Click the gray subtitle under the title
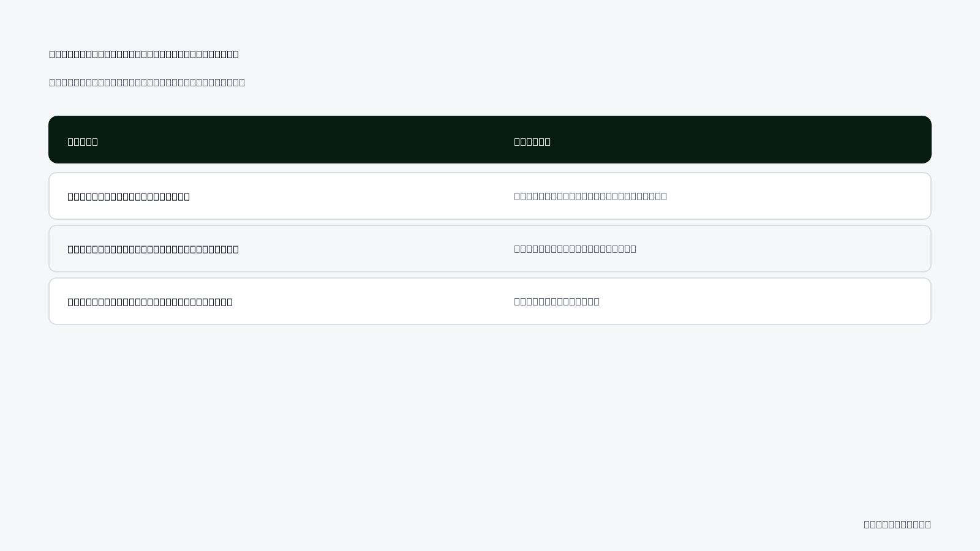 [x=147, y=82]
